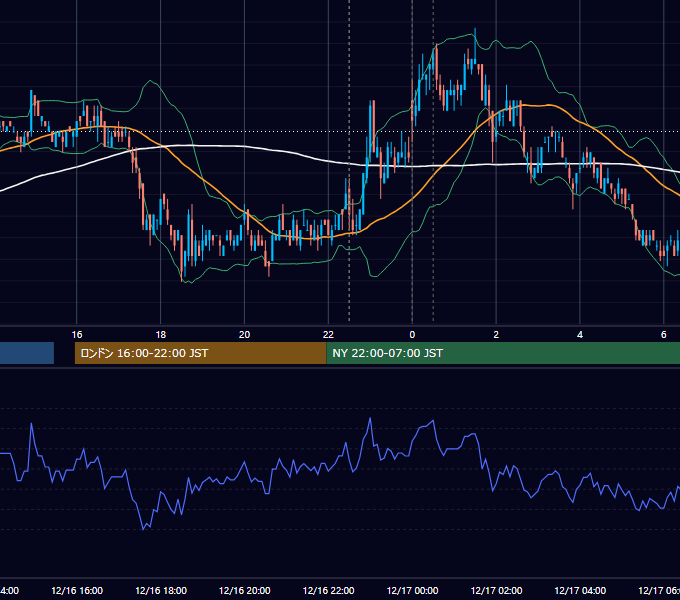The width and height of the screenshot is (680, 600).
Task: Click hour label 16 on price chart axis
Action: (77, 335)
